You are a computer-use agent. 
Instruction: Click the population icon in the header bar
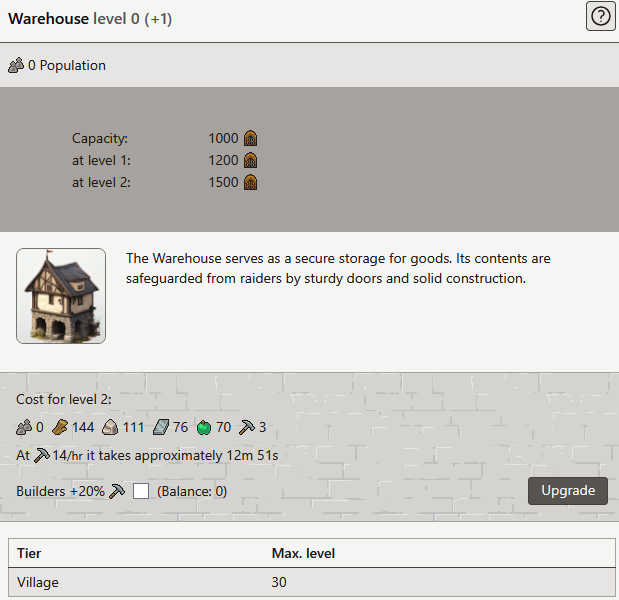pyautogui.click(x=16, y=66)
